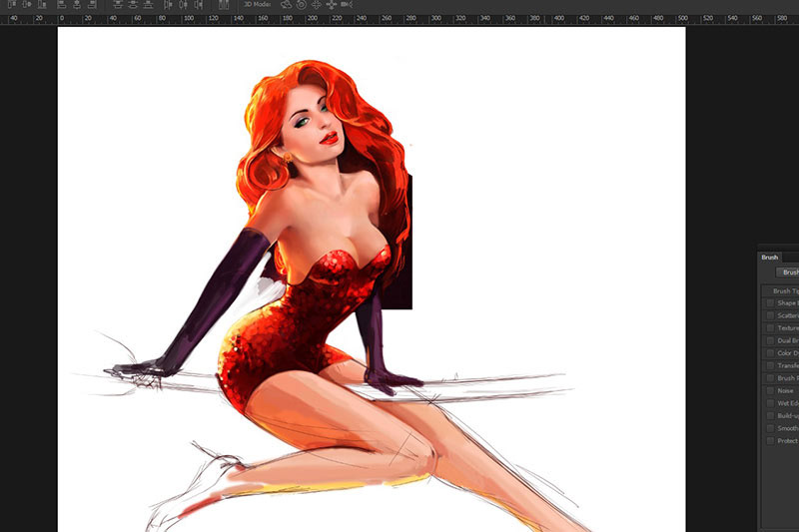Select the 3D Roll mode icon
The width and height of the screenshot is (799, 532).
pos(302,5)
